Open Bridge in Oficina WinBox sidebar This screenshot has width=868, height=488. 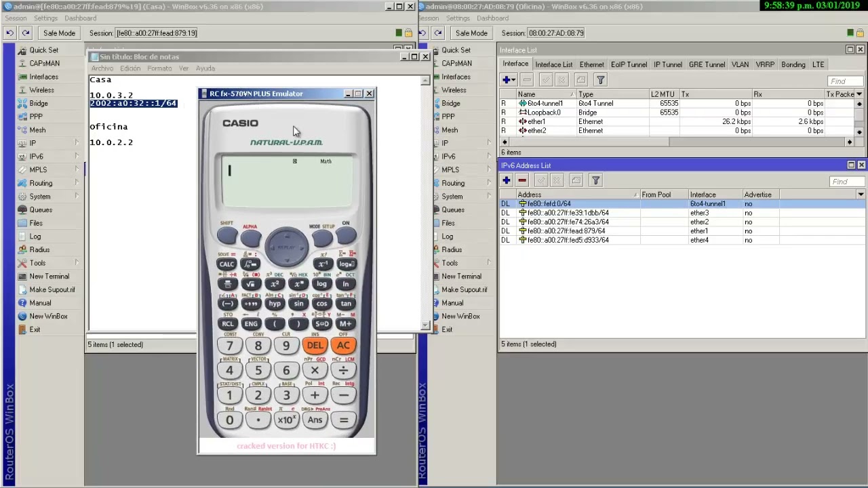[451, 103]
